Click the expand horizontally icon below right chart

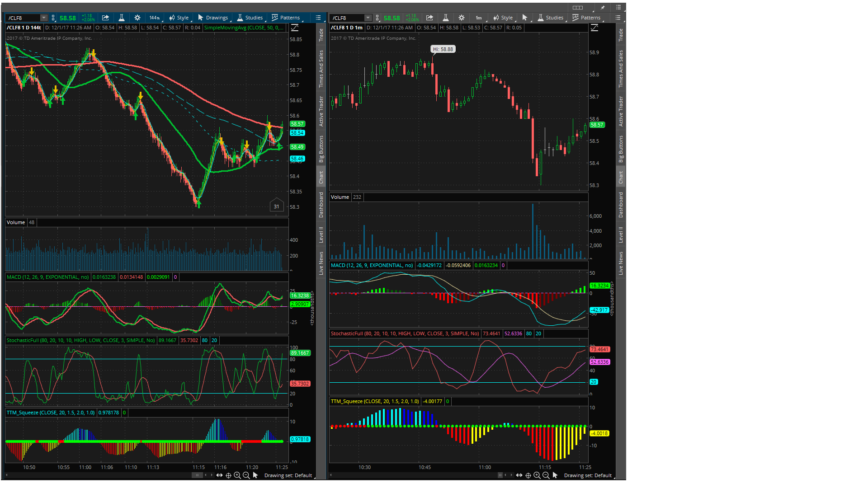tap(519, 475)
